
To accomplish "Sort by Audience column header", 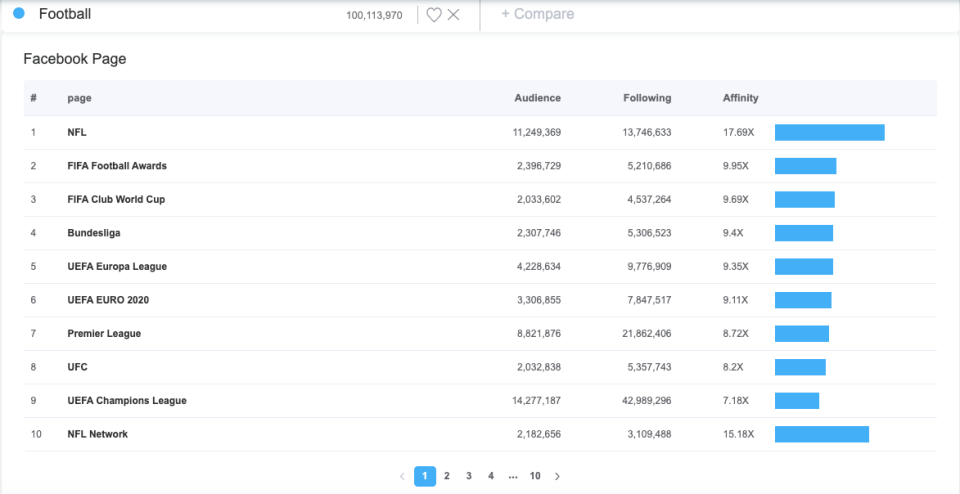I will tap(538, 98).
